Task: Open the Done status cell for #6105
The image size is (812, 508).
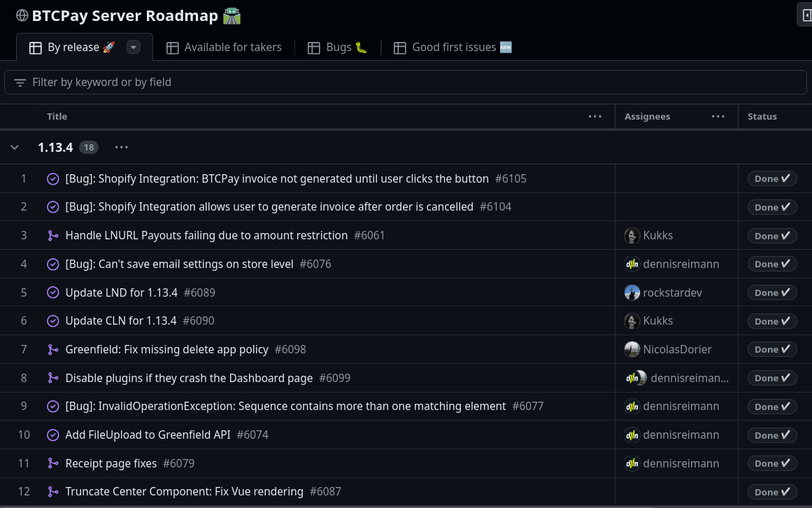Action: click(x=771, y=178)
